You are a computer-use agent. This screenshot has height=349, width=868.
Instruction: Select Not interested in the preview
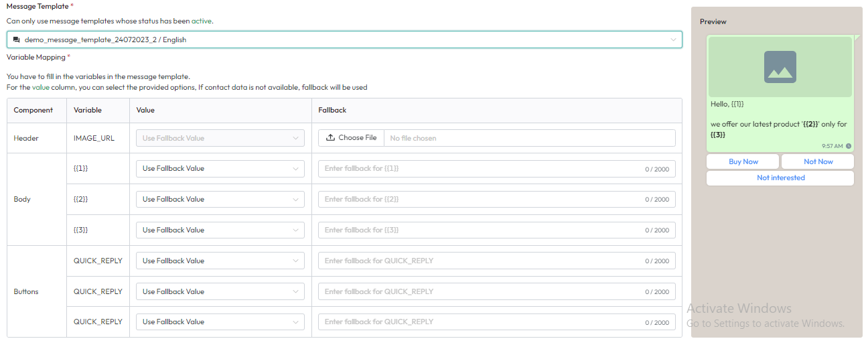780,178
